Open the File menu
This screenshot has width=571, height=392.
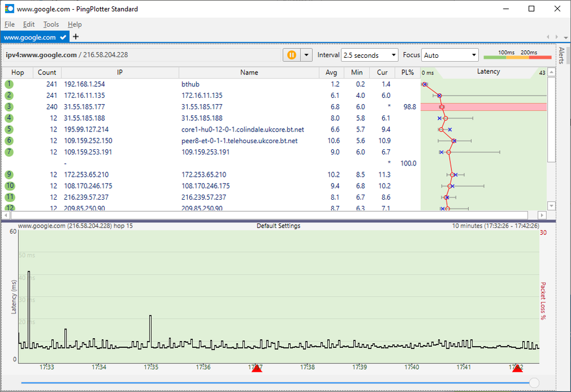[x=9, y=25]
